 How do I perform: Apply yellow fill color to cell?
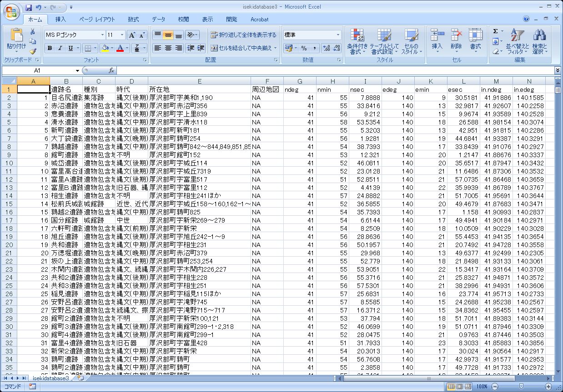click(x=105, y=48)
